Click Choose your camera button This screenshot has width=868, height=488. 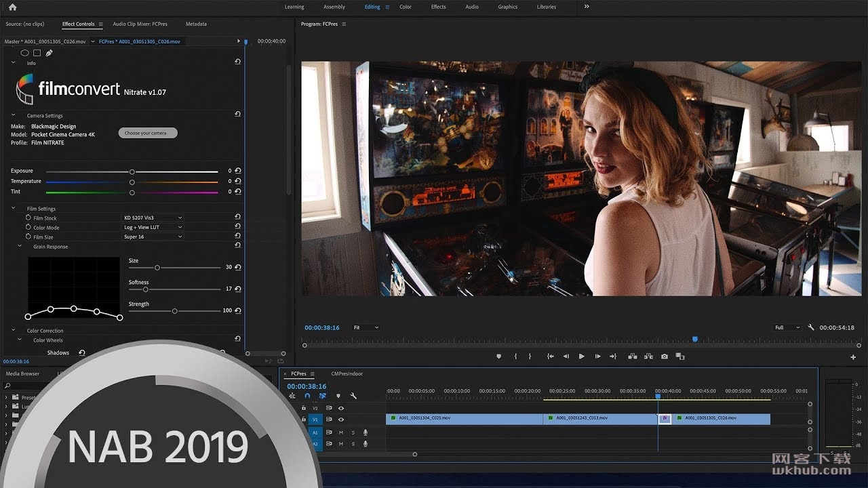tap(148, 133)
